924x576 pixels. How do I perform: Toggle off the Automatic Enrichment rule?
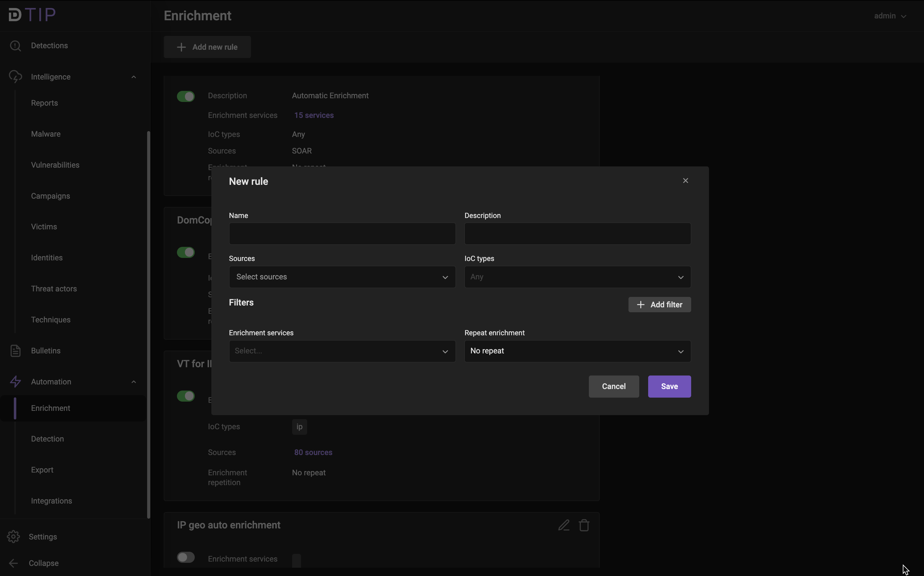[186, 96]
